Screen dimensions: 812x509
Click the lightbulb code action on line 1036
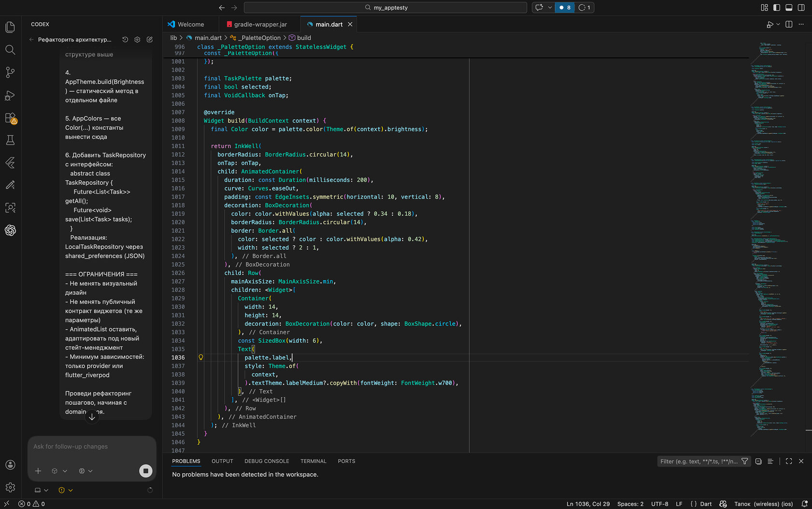point(201,357)
